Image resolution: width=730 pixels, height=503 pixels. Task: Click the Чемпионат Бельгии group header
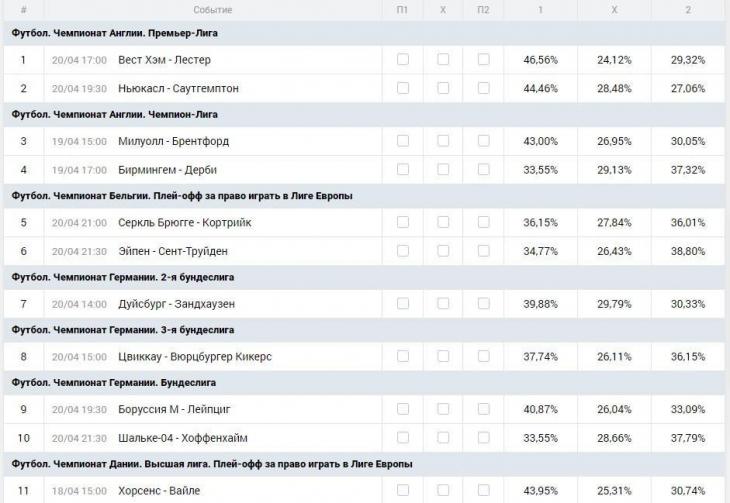click(182, 196)
